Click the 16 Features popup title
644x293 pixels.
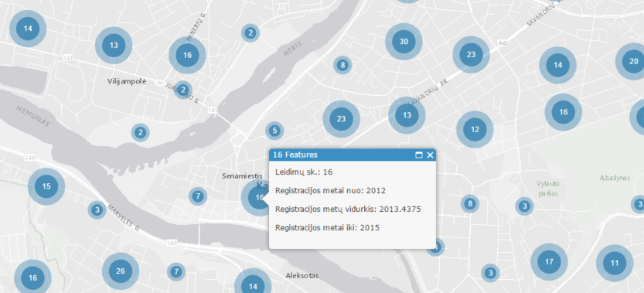coord(295,155)
